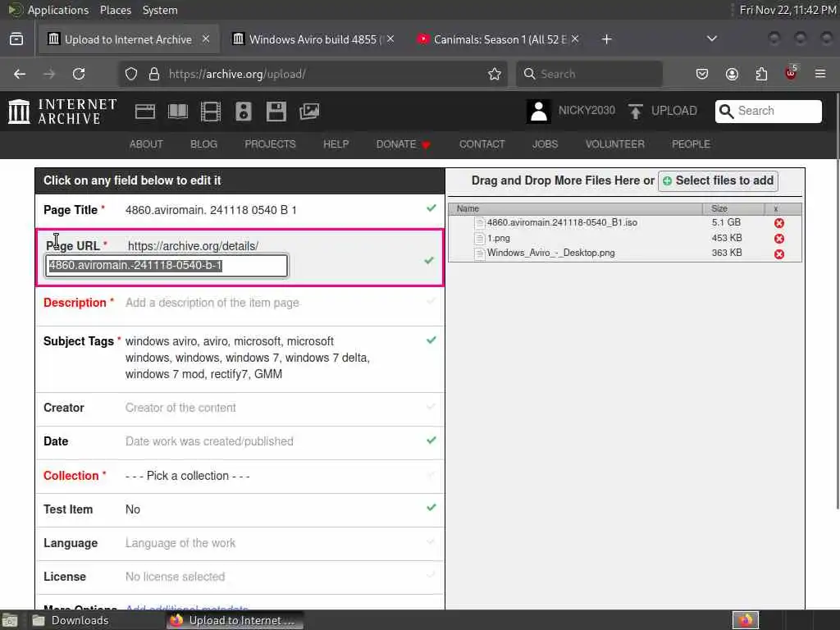Open Internet Archive home logo
Image resolution: width=840 pixels, height=630 pixels.
62,112
